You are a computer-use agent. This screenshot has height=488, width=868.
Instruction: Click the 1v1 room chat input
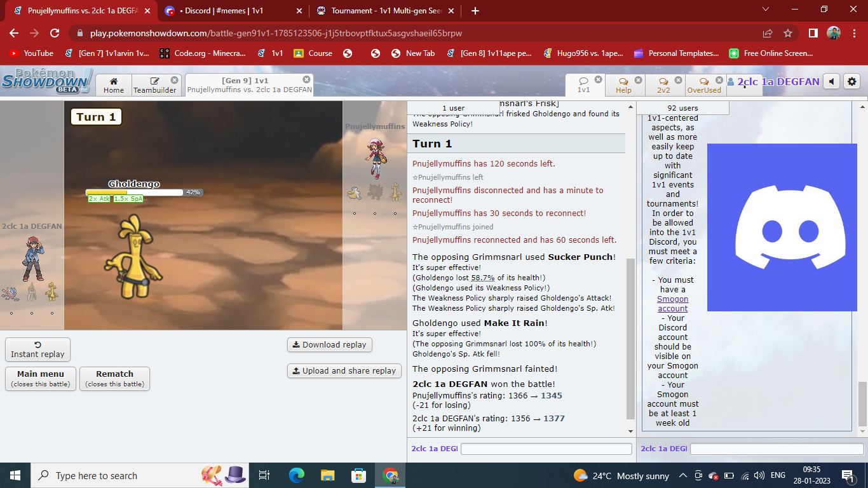click(776, 449)
